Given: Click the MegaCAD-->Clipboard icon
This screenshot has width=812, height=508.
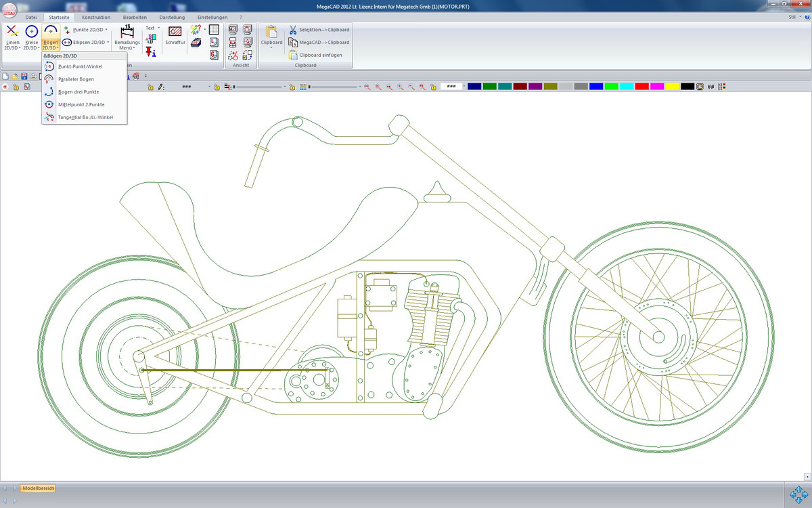Looking at the screenshot, I should [293, 42].
